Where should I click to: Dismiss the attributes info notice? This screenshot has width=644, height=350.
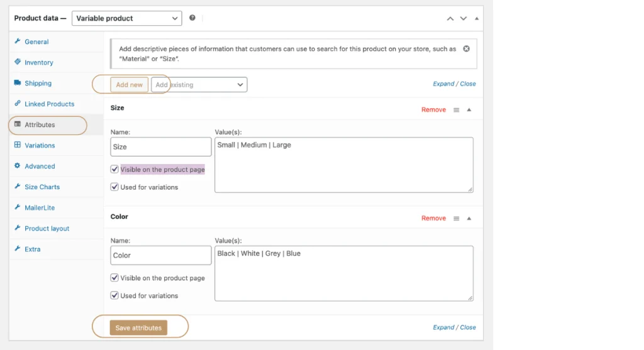tap(466, 49)
